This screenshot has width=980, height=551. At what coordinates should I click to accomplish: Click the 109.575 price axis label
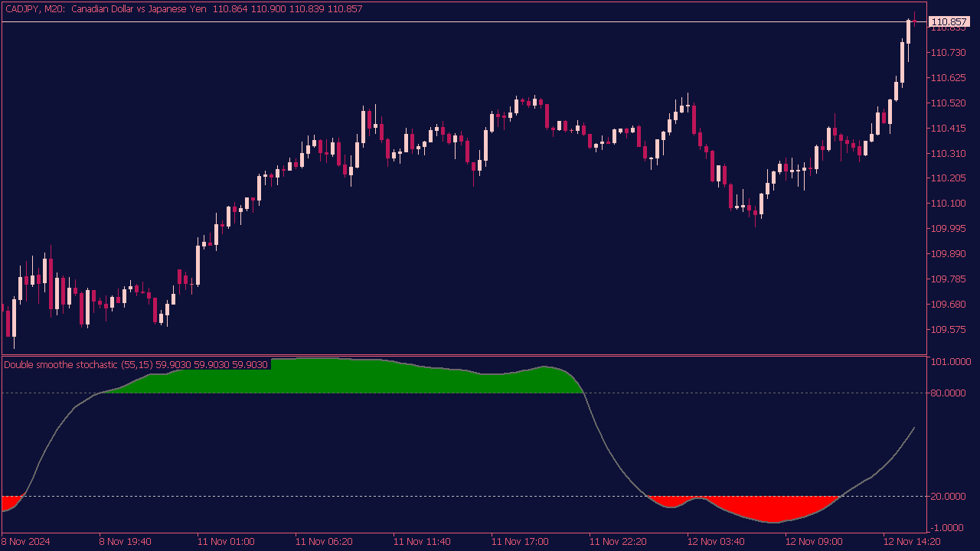click(948, 329)
